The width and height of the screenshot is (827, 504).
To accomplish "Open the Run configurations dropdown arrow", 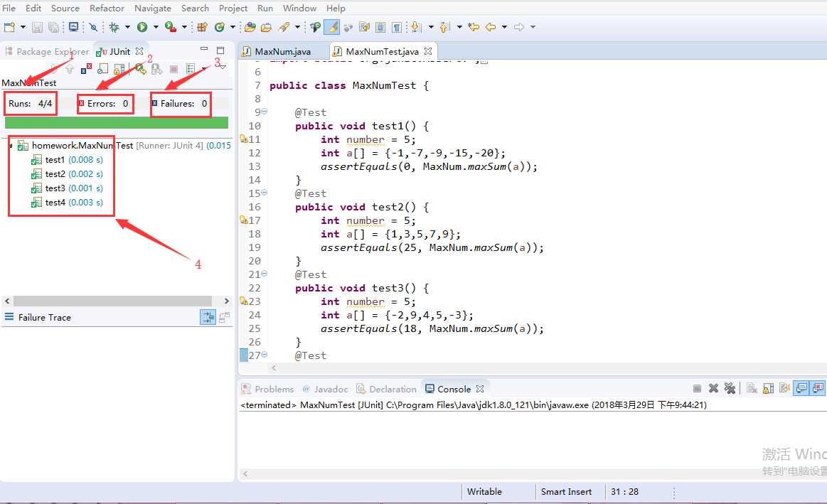I will pyautogui.click(x=156, y=27).
